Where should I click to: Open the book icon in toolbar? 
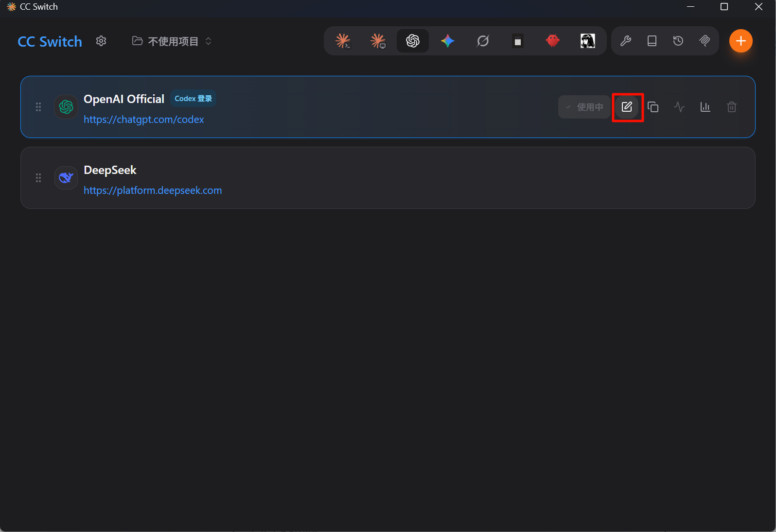click(x=652, y=41)
